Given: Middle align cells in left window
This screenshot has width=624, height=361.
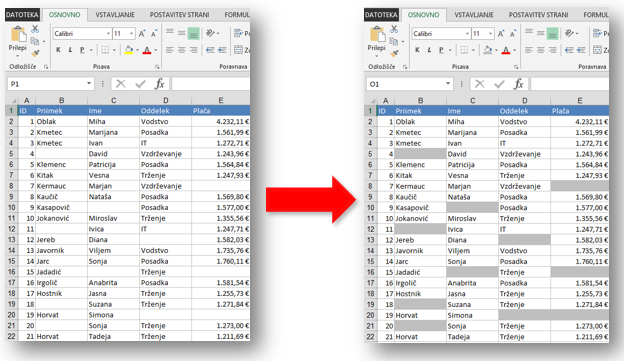Looking at the screenshot, I should click(x=182, y=33).
